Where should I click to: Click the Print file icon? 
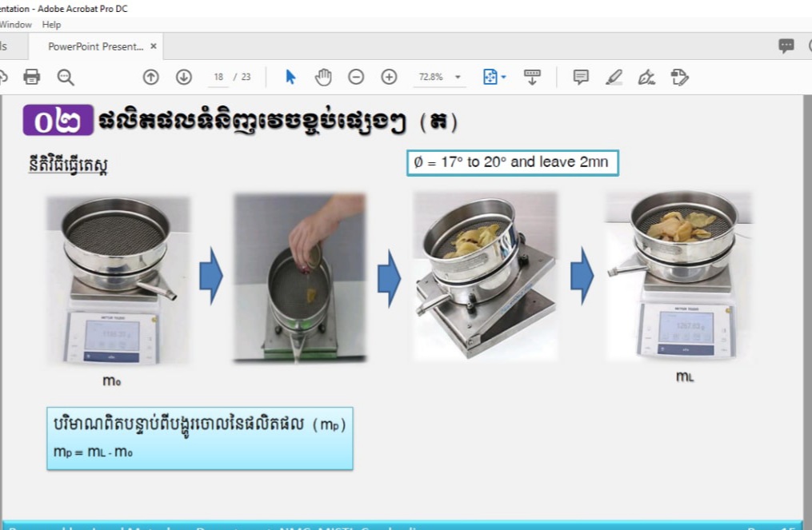pyautogui.click(x=32, y=77)
